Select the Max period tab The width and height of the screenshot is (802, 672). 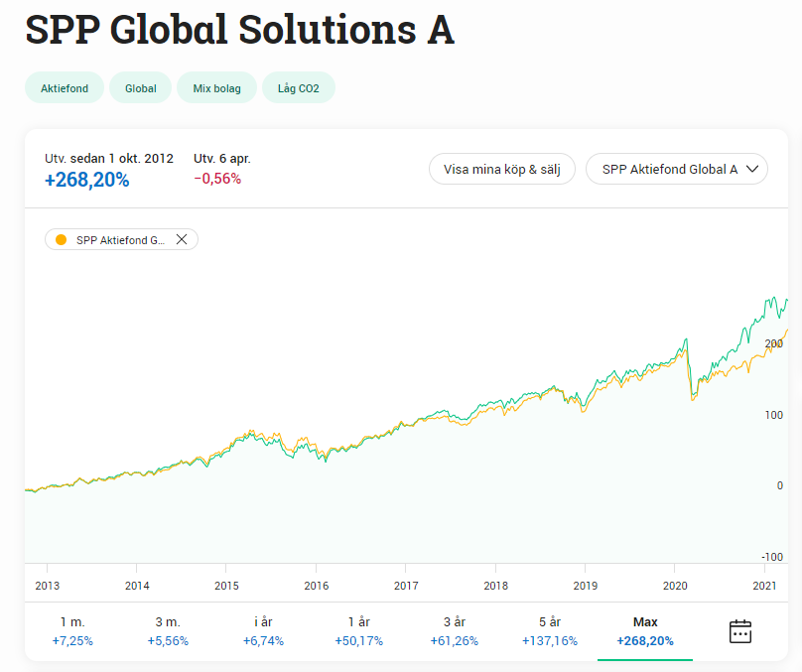[645, 631]
